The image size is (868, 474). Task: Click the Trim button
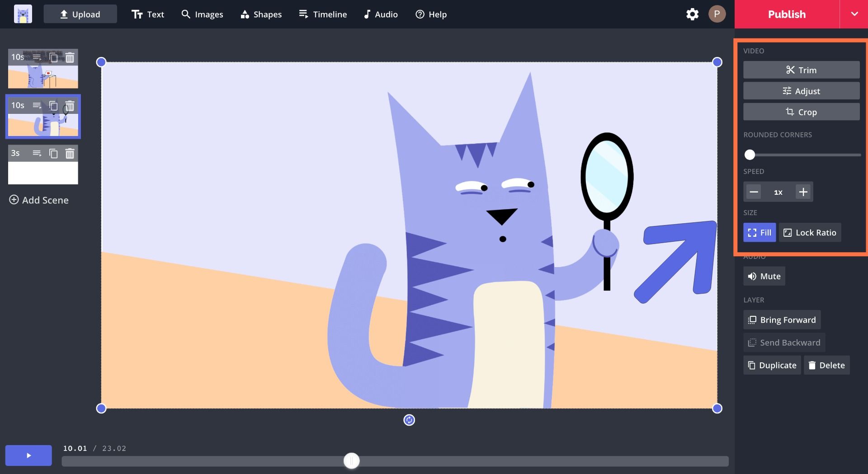(801, 70)
